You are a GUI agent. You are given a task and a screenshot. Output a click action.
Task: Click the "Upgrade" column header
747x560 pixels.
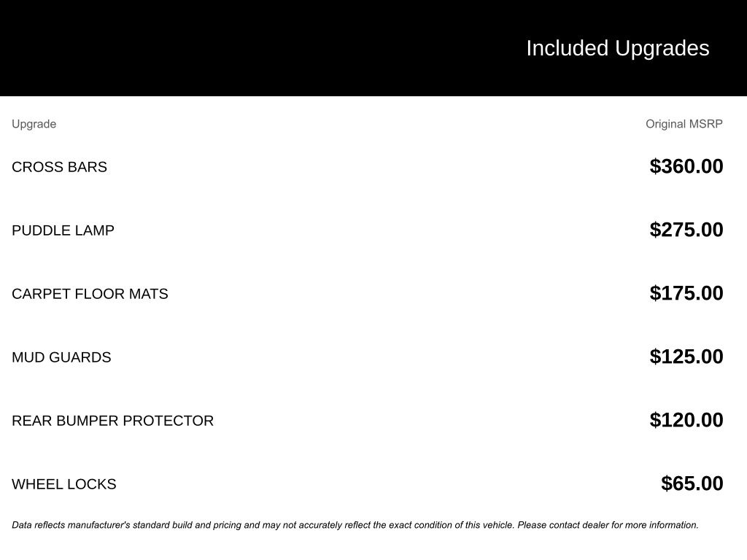click(x=34, y=124)
